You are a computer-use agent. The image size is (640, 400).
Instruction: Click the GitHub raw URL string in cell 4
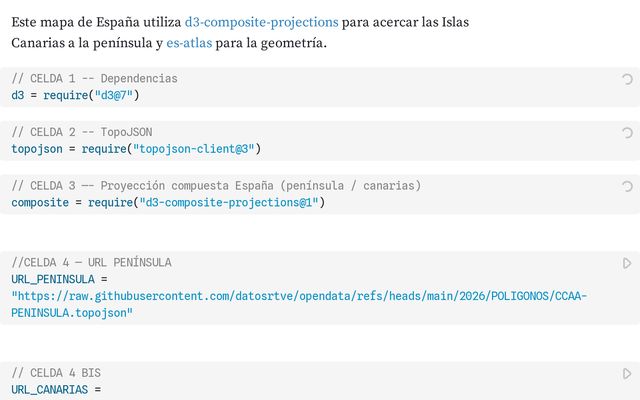(298, 297)
